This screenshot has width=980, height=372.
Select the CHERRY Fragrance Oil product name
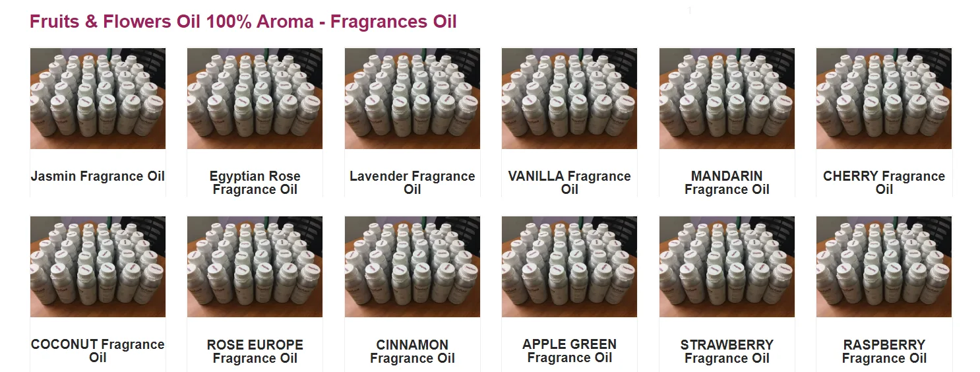pyautogui.click(x=884, y=183)
